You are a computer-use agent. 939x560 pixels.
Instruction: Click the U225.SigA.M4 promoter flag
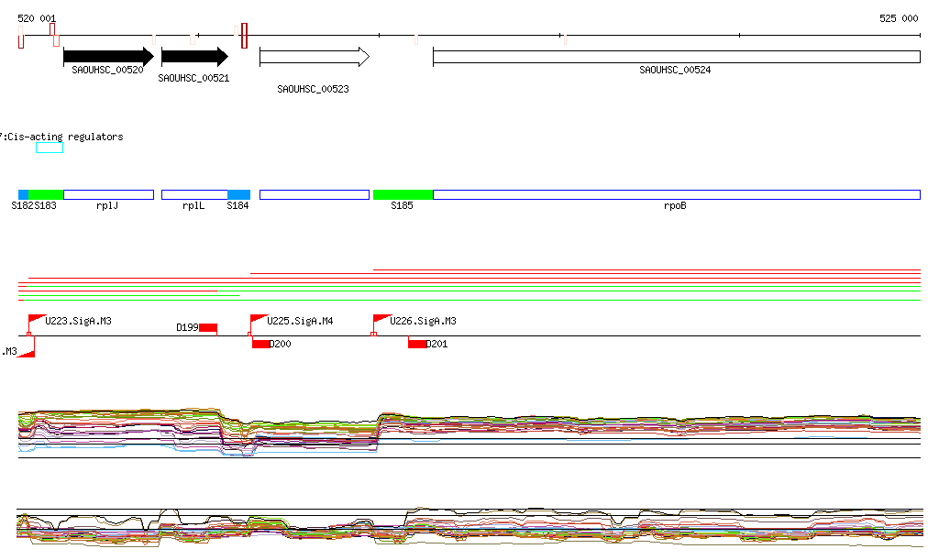point(258,320)
